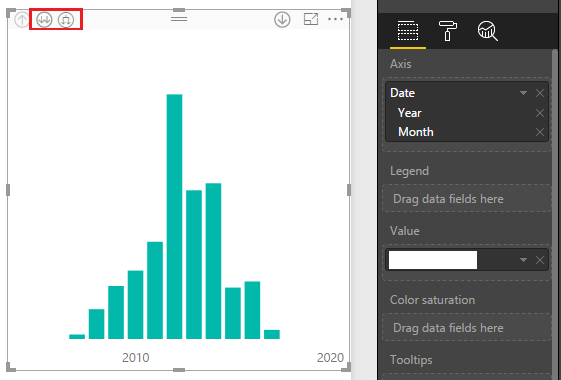
Task: Remove the field from Value well
Action: [x=540, y=260]
